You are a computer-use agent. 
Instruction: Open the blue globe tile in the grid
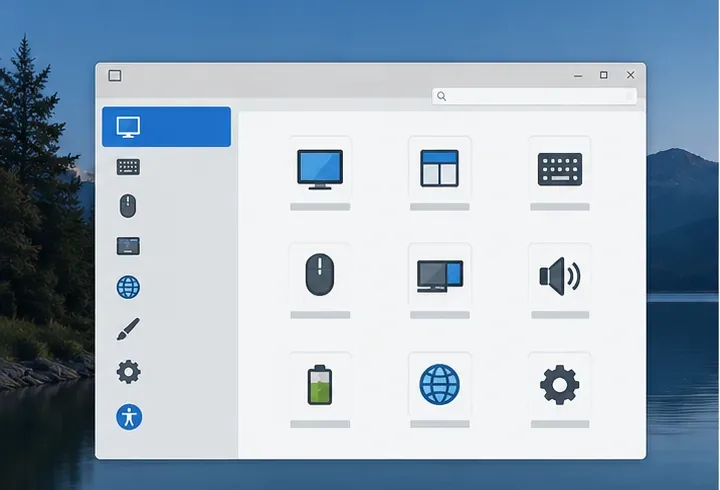pyautogui.click(x=439, y=384)
